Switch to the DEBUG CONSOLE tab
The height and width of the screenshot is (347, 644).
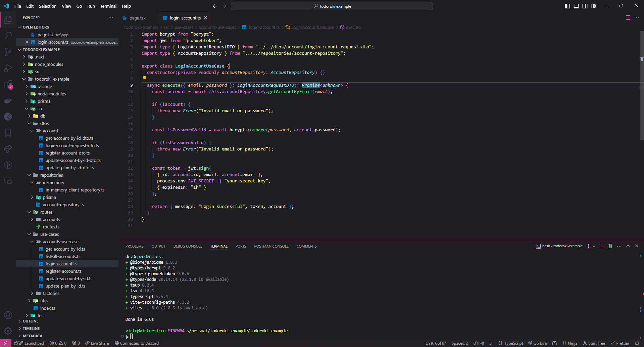tap(188, 247)
